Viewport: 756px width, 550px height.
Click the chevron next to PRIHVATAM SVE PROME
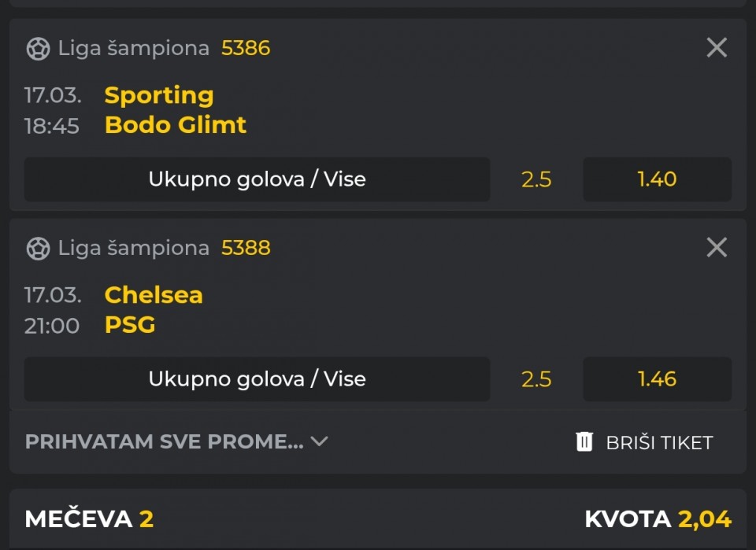tap(319, 441)
